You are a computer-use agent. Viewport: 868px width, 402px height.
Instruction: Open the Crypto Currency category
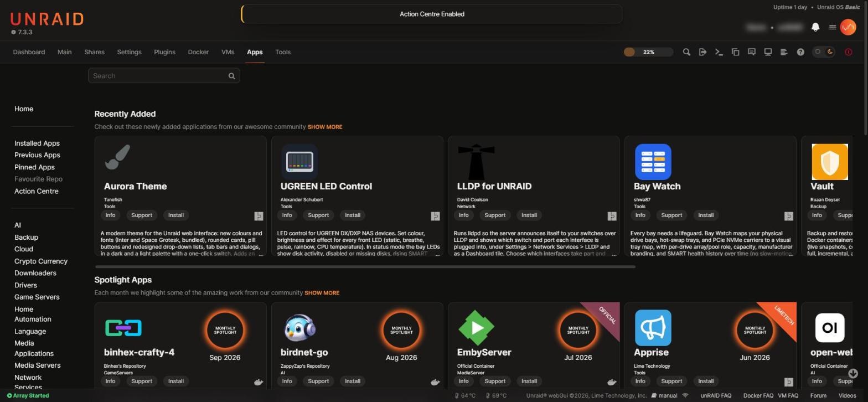pos(41,261)
